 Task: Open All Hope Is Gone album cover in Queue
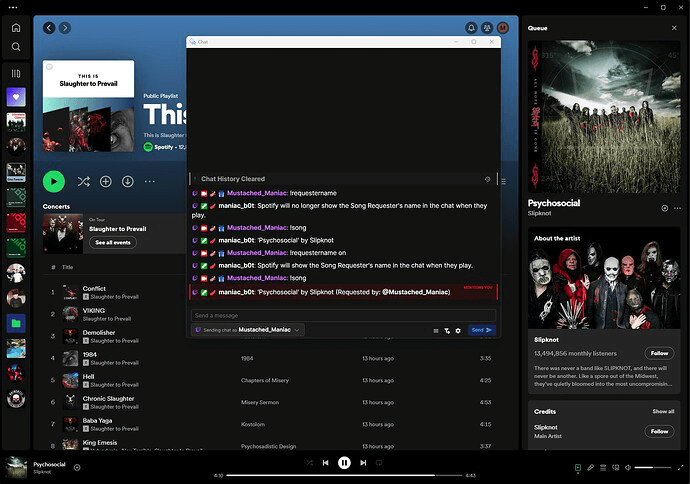(x=604, y=117)
